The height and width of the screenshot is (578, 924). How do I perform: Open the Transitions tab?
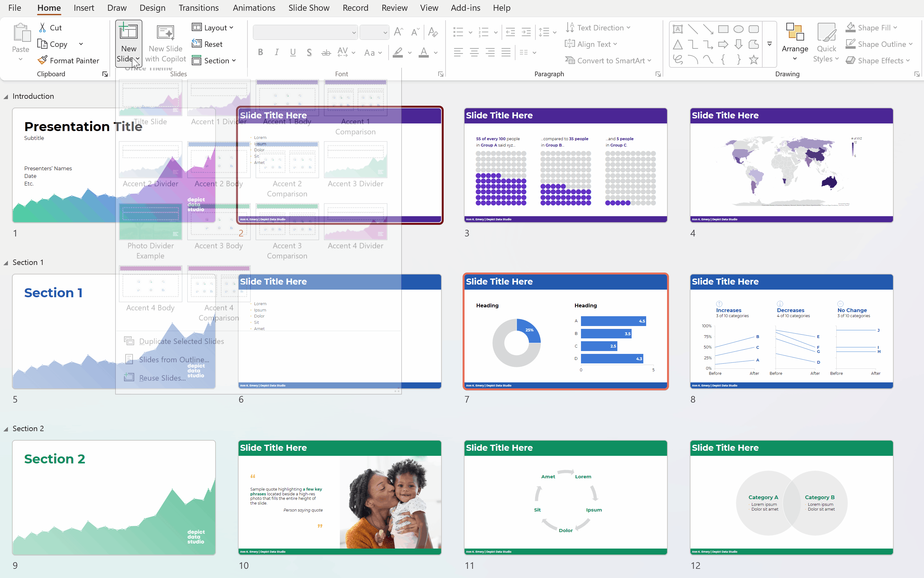[198, 8]
